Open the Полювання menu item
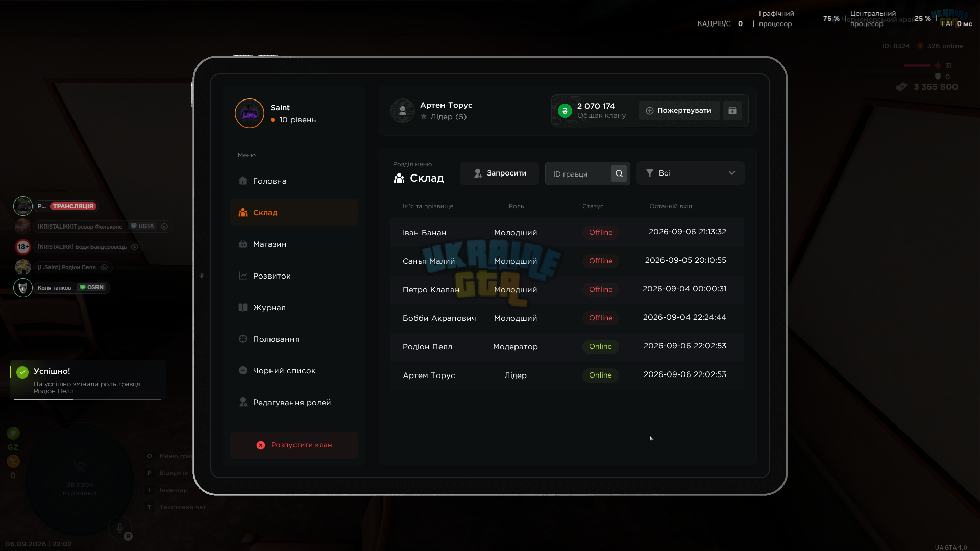The width and height of the screenshot is (980, 551). coord(294,339)
